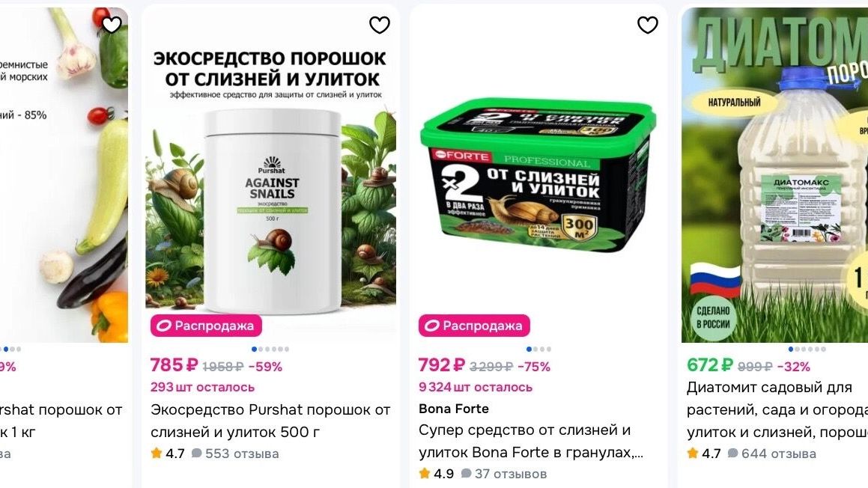
Task: Click heart icon on leftmost vegetable card
Action: coord(112,25)
